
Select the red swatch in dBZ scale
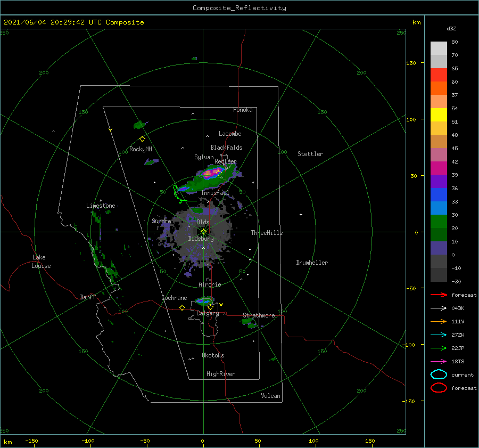439,75
